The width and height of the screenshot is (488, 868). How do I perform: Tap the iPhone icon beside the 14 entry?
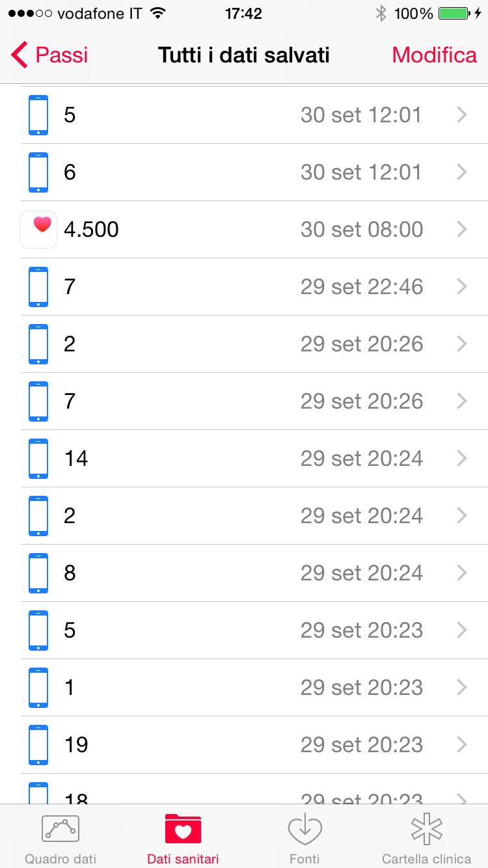[x=38, y=459]
